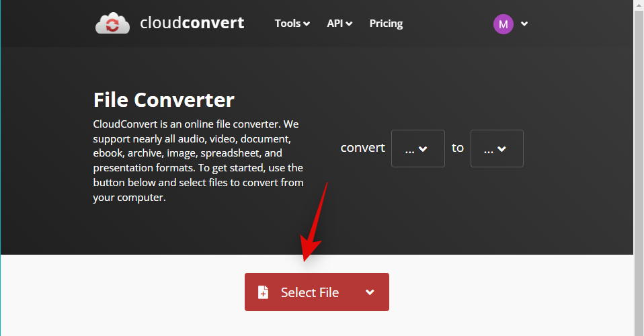The height and width of the screenshot is (336, 644).
Task: Open the API menu
Action: point(339,24)
